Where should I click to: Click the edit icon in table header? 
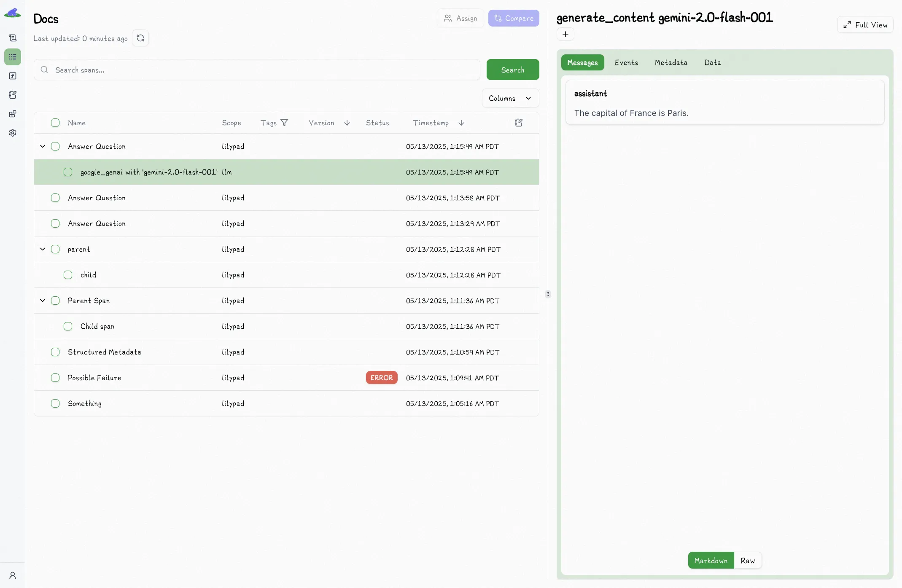click(519, 123)
